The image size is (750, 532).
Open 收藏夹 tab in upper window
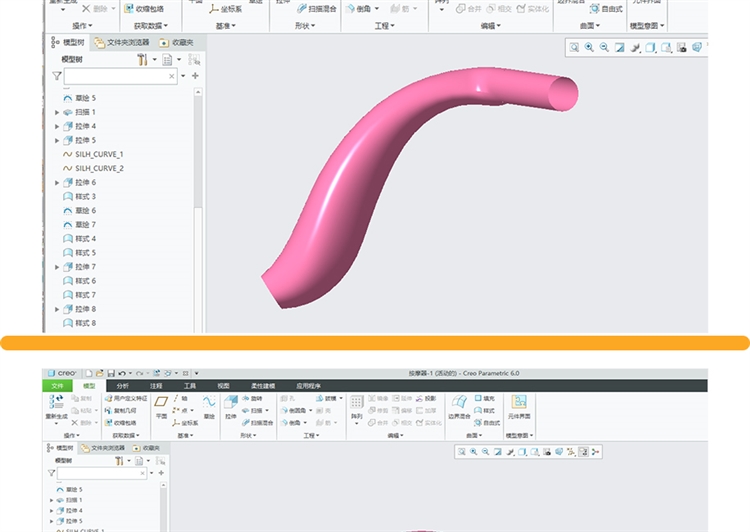pyautogui.click(x=176, y=43)
